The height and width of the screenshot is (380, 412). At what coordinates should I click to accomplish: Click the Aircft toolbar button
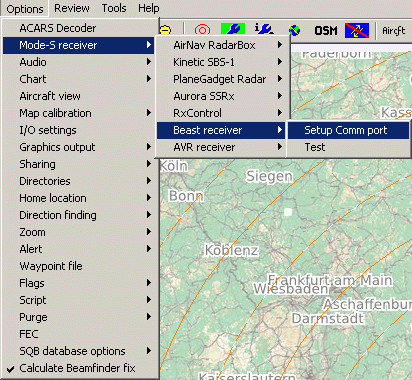(393, 30)
